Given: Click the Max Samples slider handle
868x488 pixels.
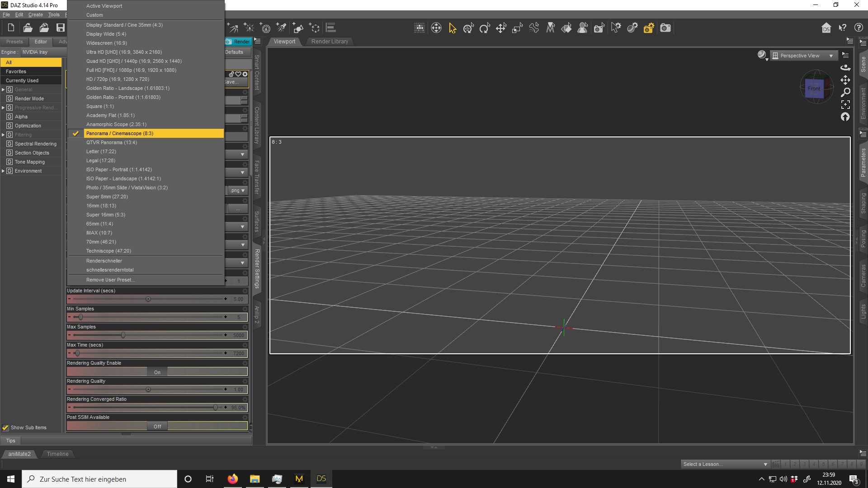Looking at the screenshot, I should coord(123,335).
